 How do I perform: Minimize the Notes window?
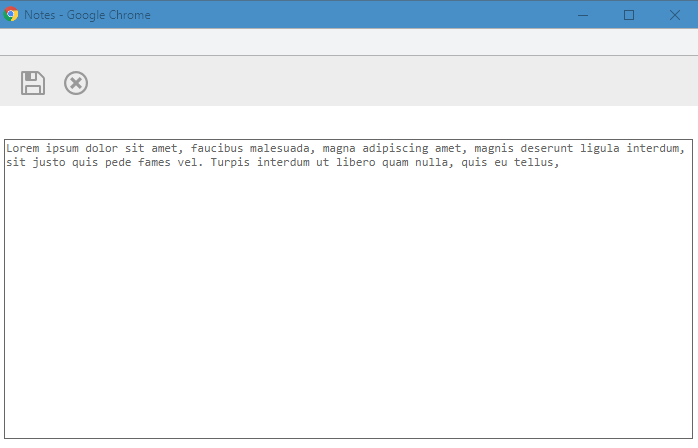[x=582, y=15]
